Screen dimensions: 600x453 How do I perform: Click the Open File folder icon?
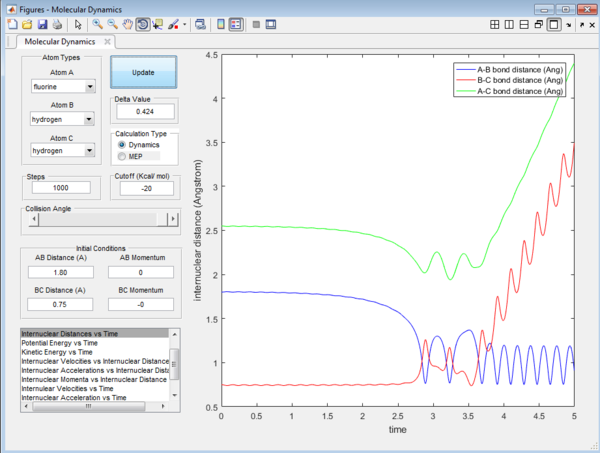click(x=27, y=23)
